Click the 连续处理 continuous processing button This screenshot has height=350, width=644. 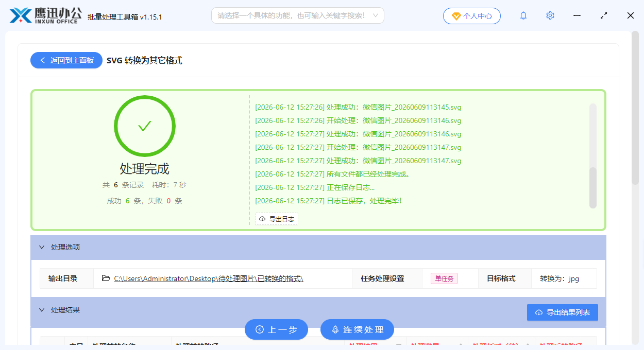tap(358, 329)
